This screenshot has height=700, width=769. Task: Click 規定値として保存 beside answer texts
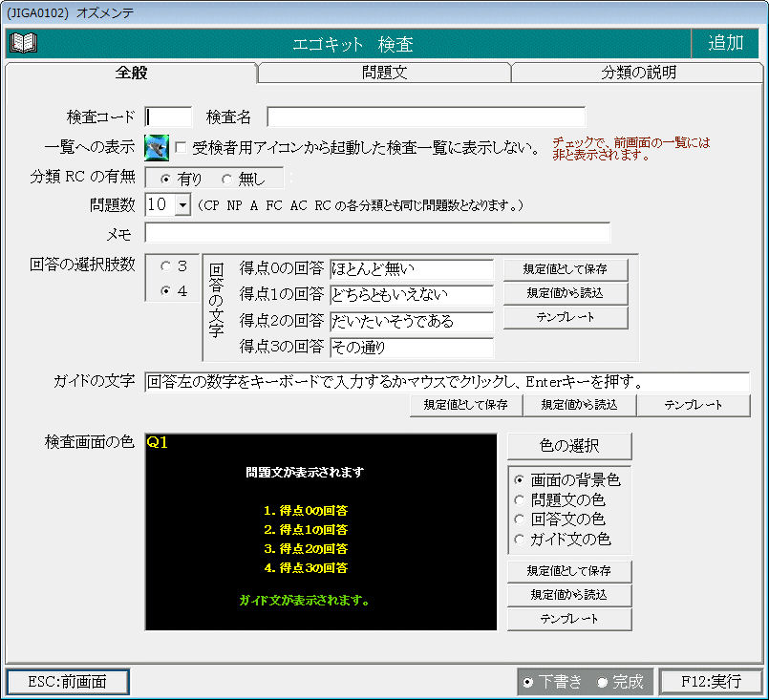(x=566, y=269)
